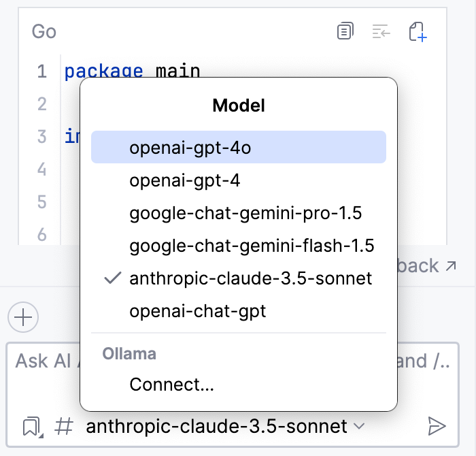Open the prompt library bookmark icon
The image size is (476, 456).
[x=31, y=427]
